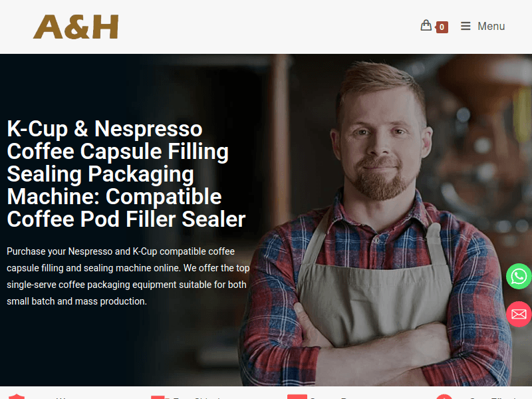Start a chat via the WhatsApp icon

pyautogui.click(x=519, y=276)
